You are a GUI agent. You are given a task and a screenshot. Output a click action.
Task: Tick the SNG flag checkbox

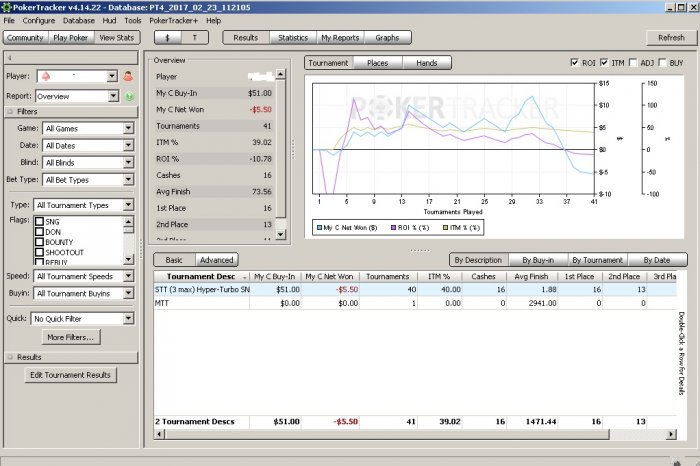[39, 221]
